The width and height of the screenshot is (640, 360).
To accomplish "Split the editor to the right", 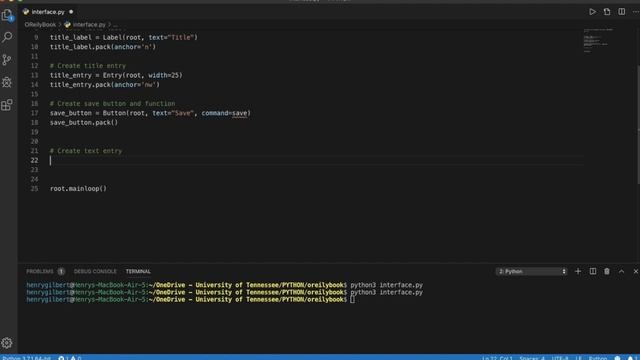I will 621,12.
